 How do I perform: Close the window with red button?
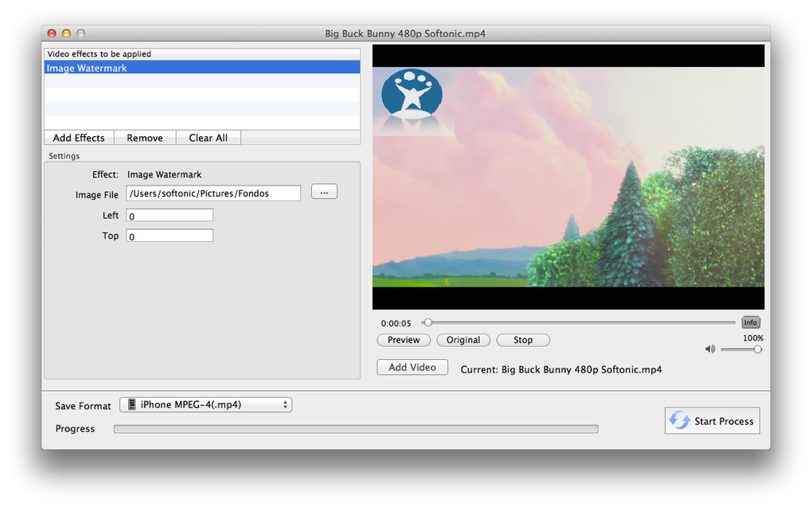tap(52, 33)
